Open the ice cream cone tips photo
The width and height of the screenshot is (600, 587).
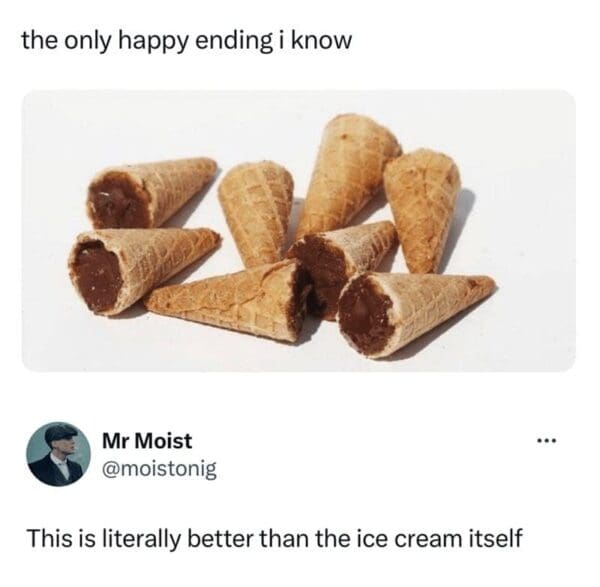coord(299,231)
